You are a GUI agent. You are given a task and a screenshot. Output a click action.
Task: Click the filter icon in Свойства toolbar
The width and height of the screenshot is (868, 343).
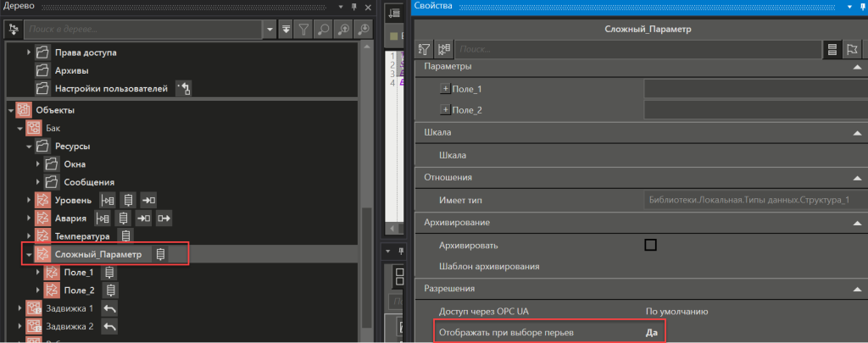pyautogui.click(x=426, y=49)
